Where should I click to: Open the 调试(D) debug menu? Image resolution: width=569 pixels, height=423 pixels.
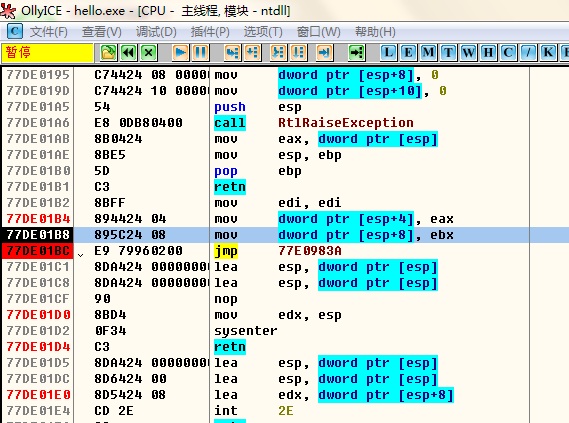[156, 32]
